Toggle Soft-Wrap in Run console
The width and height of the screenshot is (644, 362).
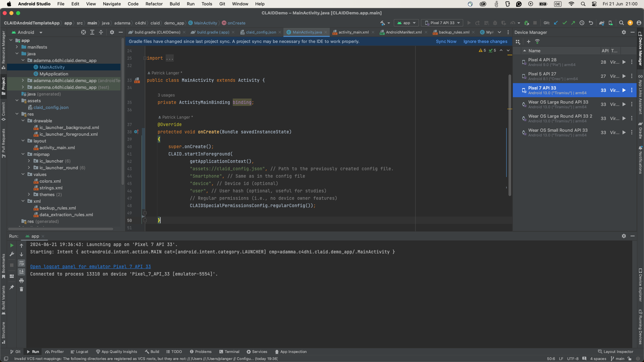click(21, 263)
